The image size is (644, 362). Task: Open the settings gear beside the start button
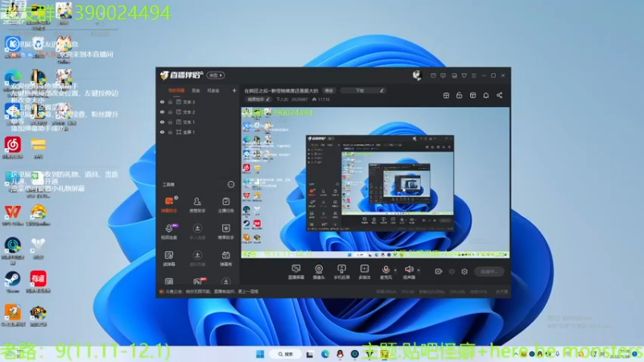[x=464, y=271]
